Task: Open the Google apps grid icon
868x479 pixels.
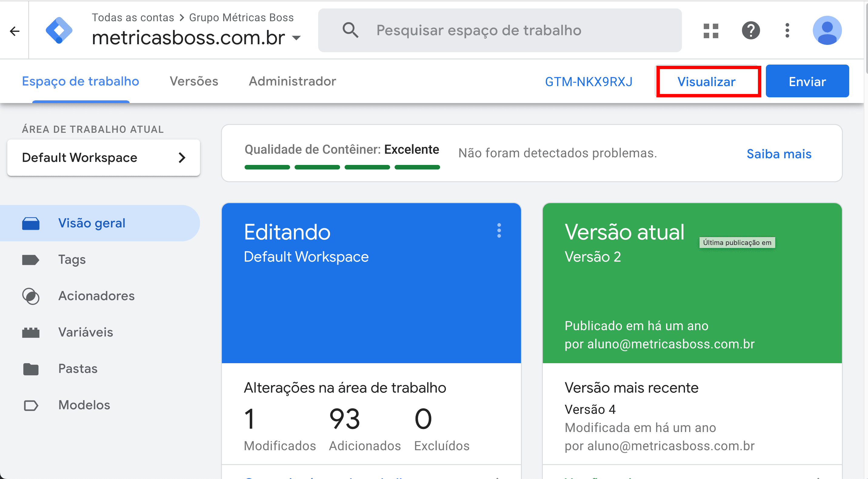Action: [x=711, y=31]
